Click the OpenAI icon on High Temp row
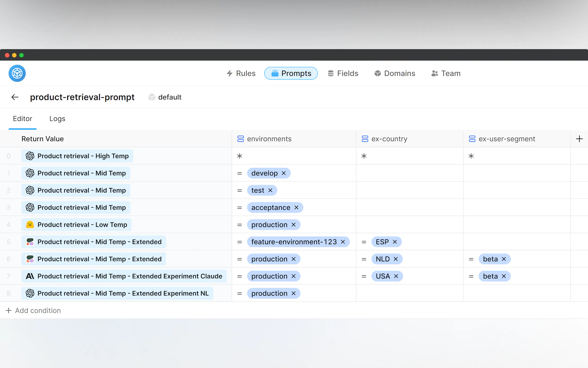The image size is (588, 368). click(x=30, y=156)
